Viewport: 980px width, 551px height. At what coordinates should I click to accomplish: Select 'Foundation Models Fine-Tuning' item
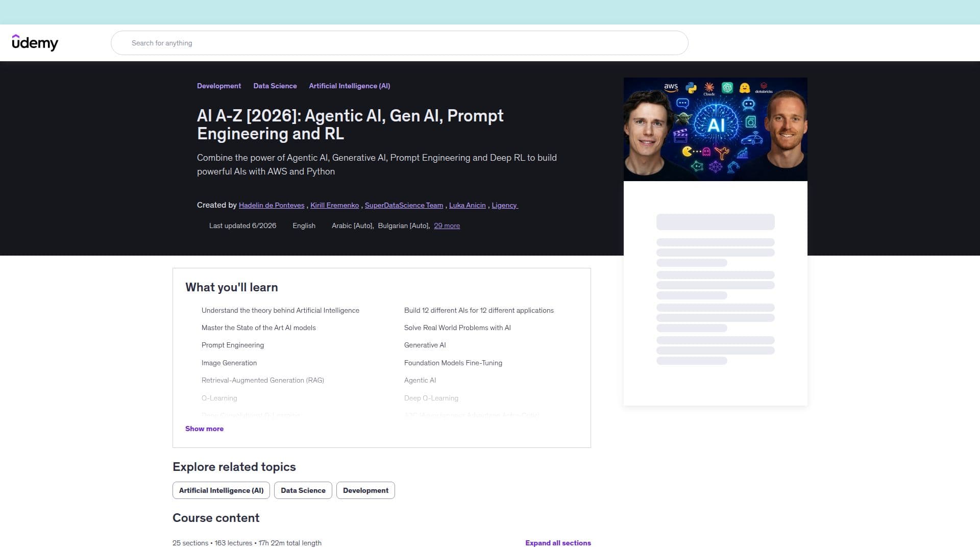453,363
